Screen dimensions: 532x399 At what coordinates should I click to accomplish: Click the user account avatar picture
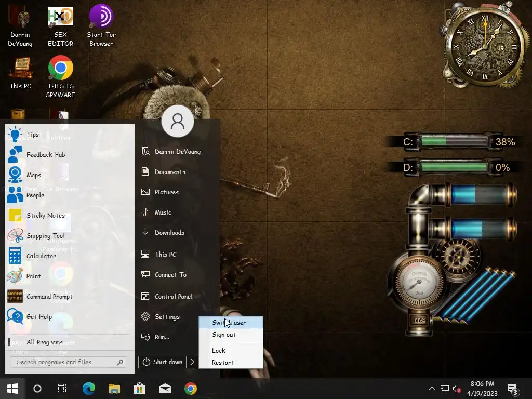click(x=178, y=121)
